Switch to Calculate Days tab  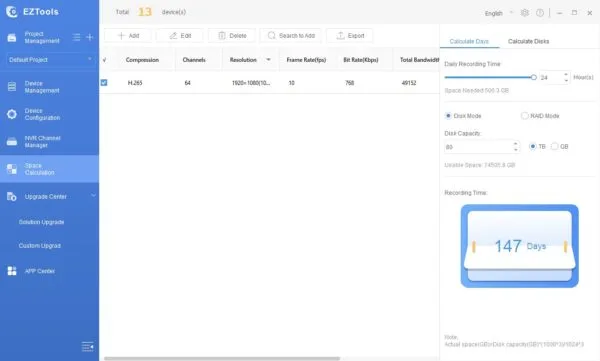tap(469, 41)
